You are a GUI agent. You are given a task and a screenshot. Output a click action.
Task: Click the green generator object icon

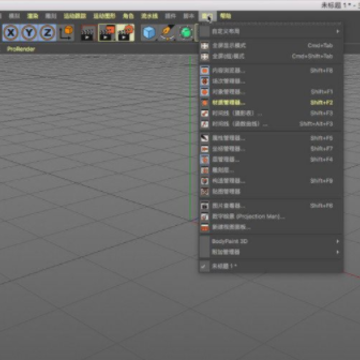click(x=186, y=33)
